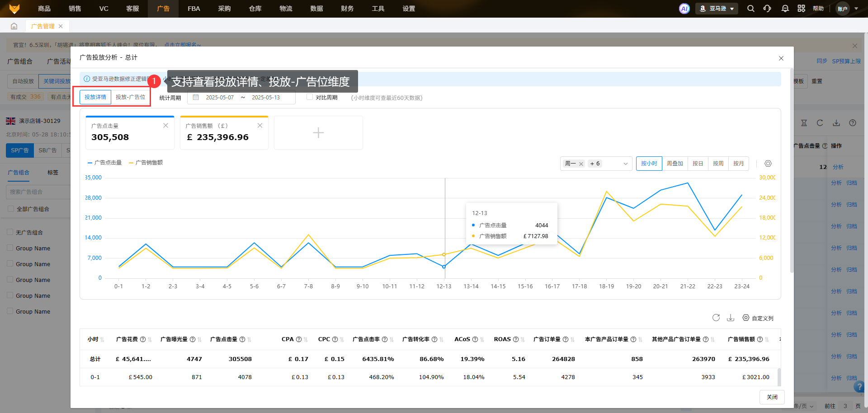The width and height of the screenshot is (868, 413).
Task: Download the table data via download icon
Action: (x=730, y=318)
